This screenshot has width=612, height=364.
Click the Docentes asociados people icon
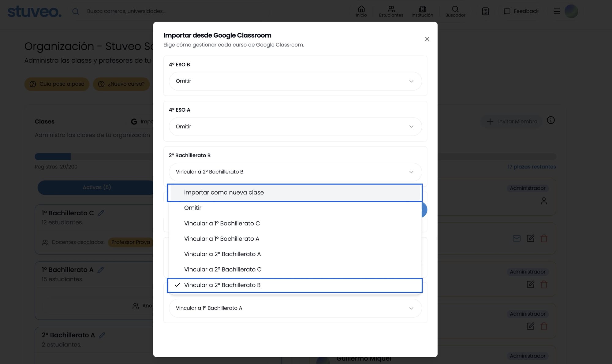coord(45,243)
